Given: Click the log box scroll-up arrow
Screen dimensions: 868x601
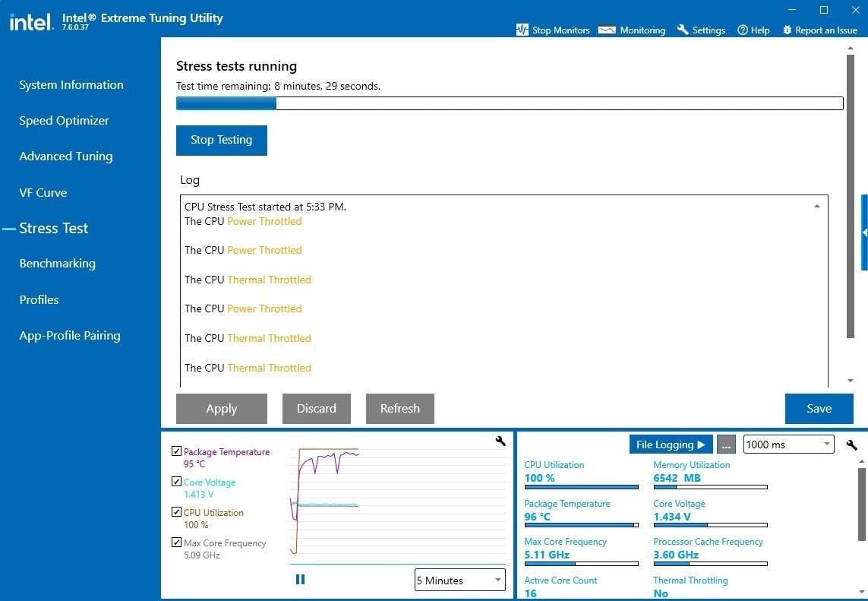Looking at the screenshot, I should (x=817, y=207).
